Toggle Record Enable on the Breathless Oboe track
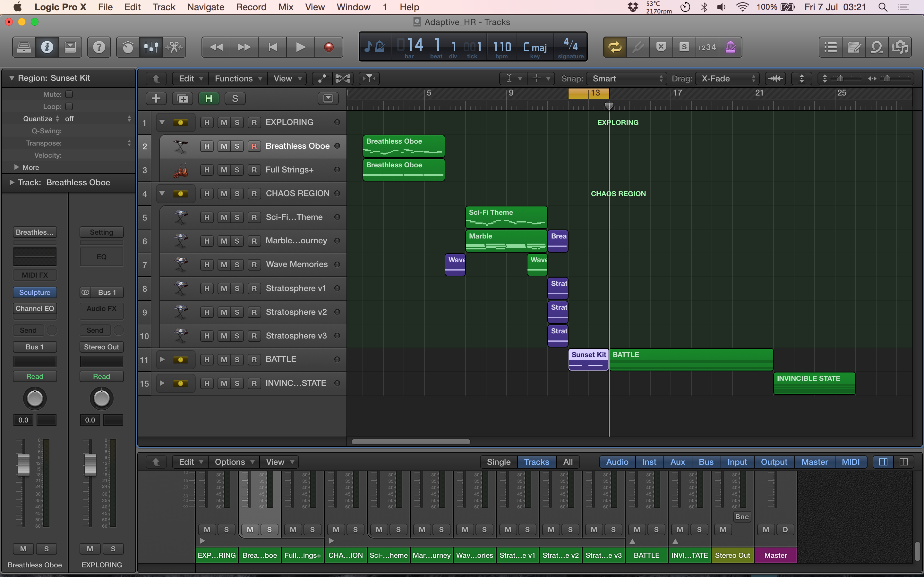Image resolution: width=924 pixels, height=577 pixels. coord(254,146)
